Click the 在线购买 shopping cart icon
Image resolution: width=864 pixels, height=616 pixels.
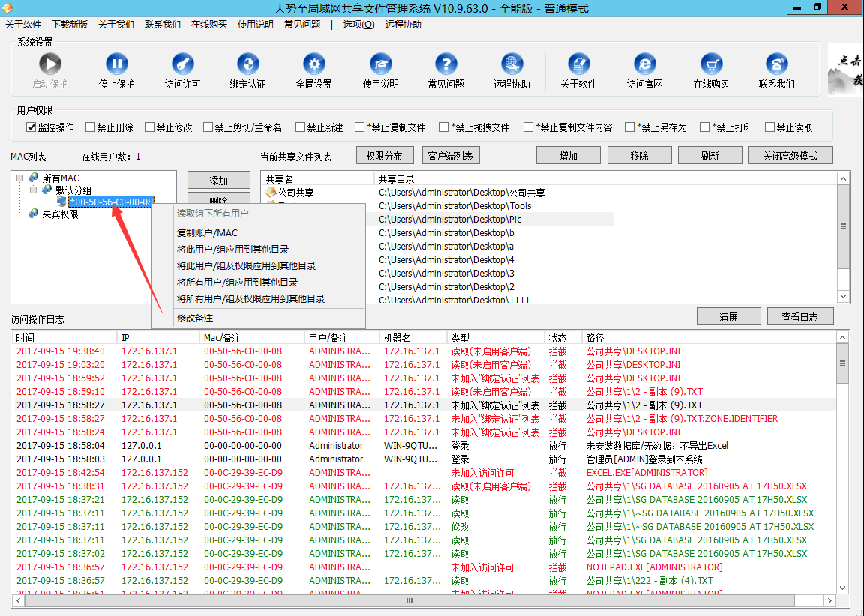point(711,64)
